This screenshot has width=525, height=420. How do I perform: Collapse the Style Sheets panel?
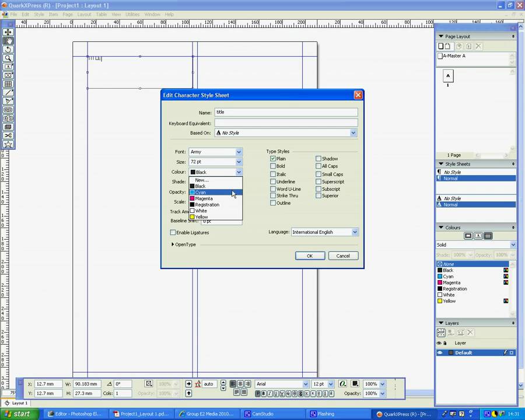(x=441, y=164)
